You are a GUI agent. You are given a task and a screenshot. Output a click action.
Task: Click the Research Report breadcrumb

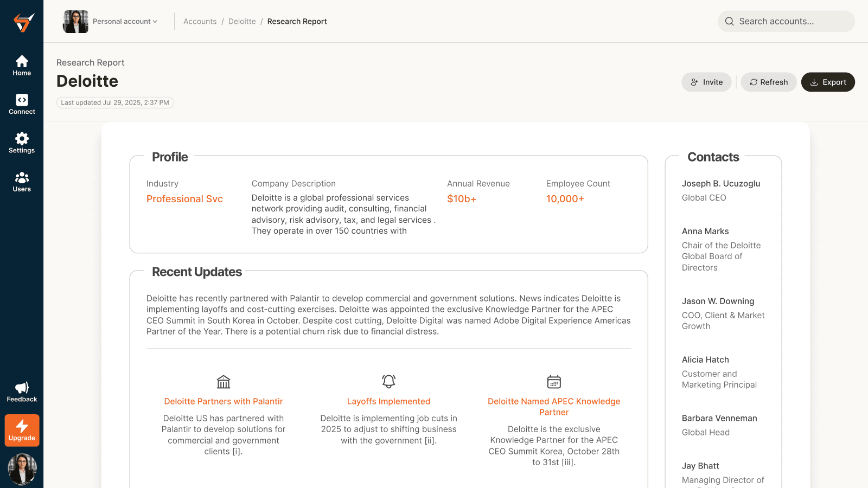[x=297, y=22]
